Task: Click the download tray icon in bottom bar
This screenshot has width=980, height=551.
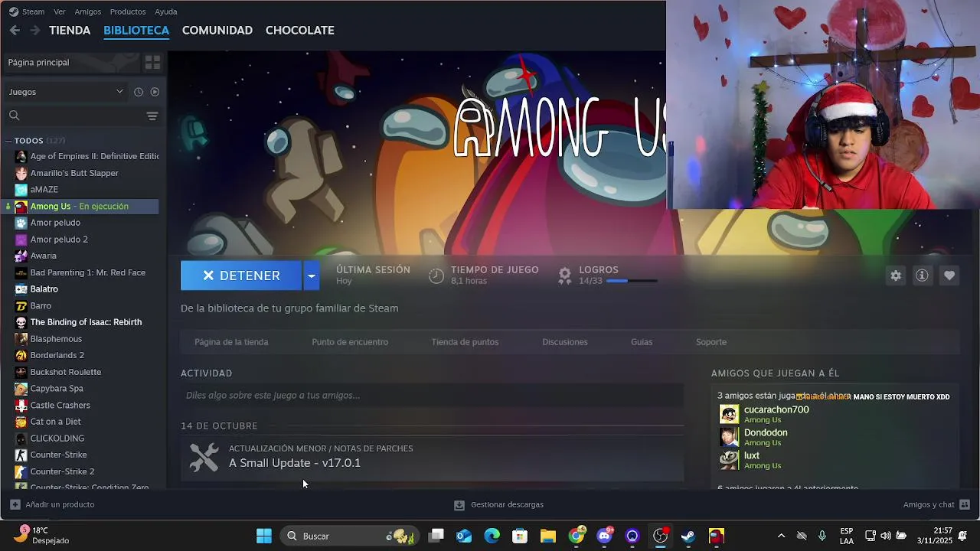Action: tap(459, 505)
